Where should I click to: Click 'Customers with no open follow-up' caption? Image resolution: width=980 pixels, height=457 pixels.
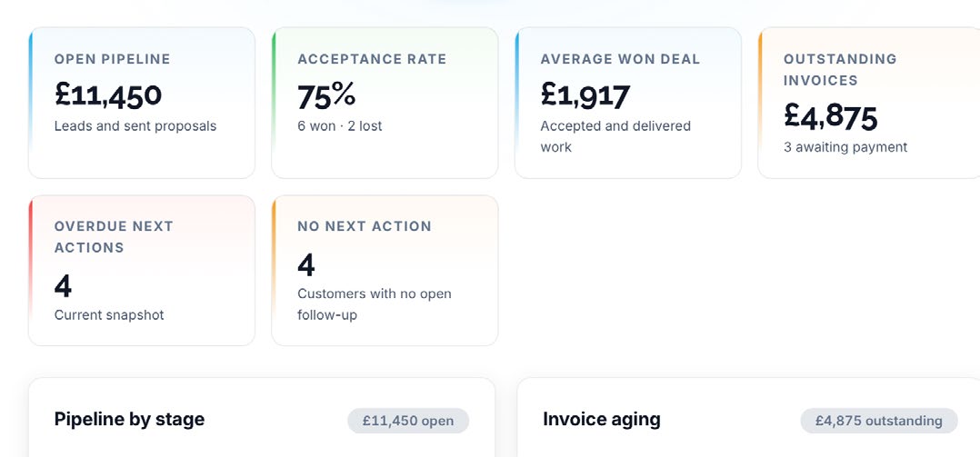tap(375, 304)
